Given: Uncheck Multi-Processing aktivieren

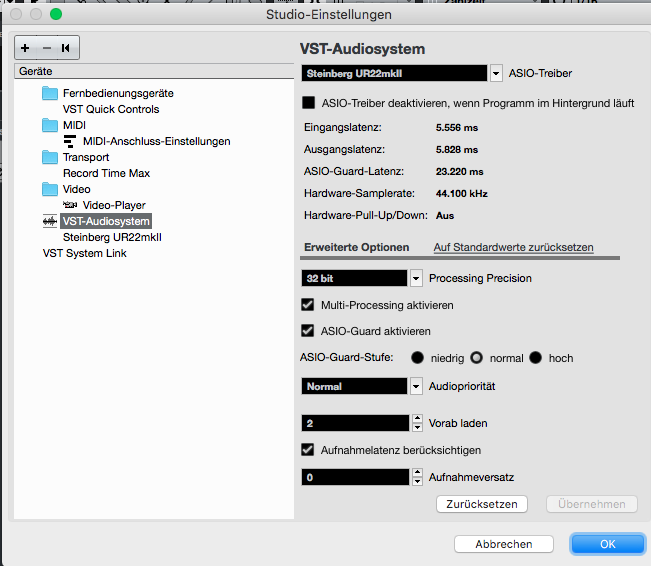Looking at the screenshot, I should [308, 305].
